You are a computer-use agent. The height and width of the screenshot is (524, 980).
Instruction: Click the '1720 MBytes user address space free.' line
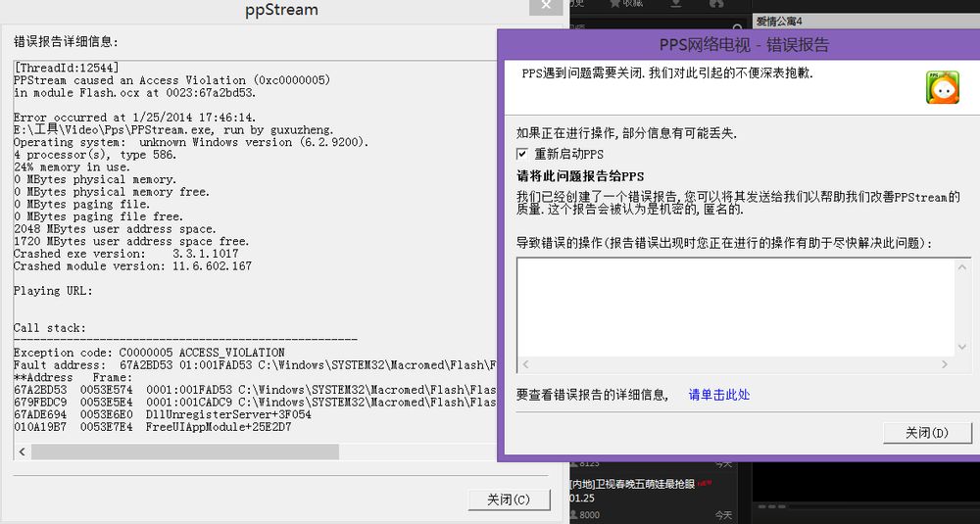pyautogui.click(x=131, y=241)
